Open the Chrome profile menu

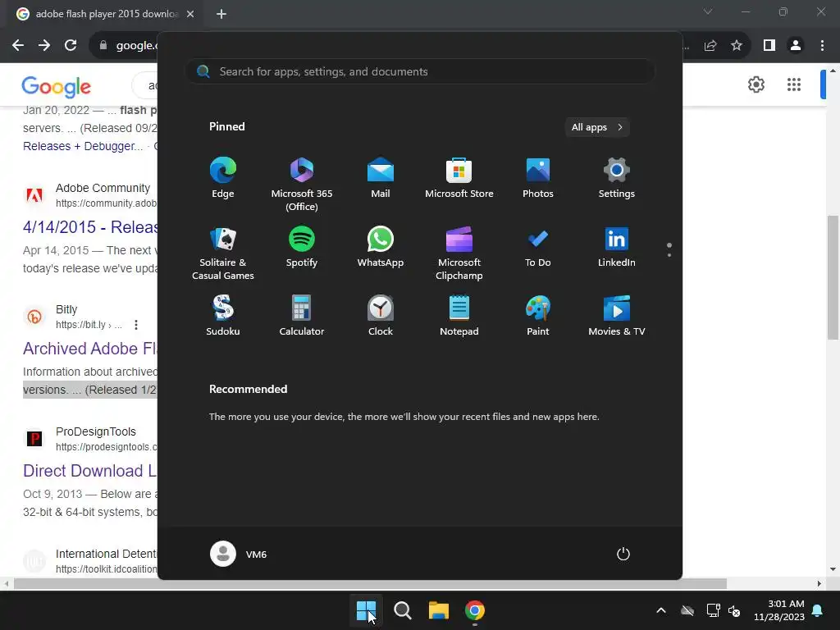coord(796,46)
